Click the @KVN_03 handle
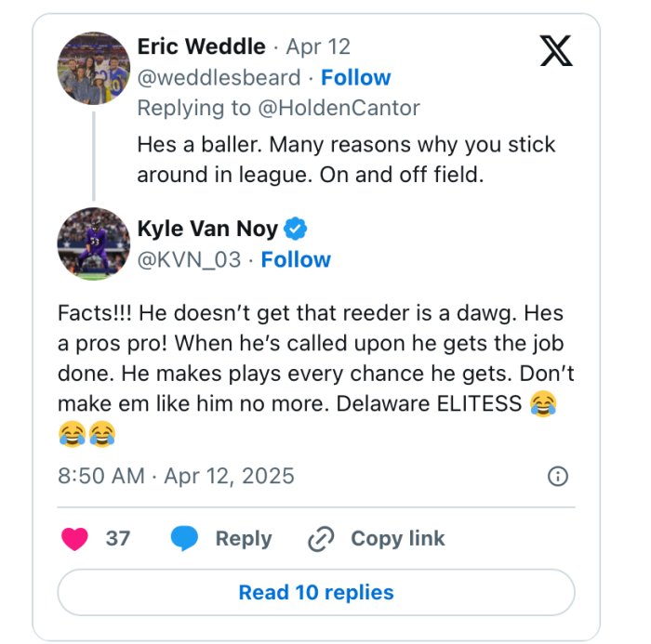Screen dimensions: 651x644 point(191,259)
